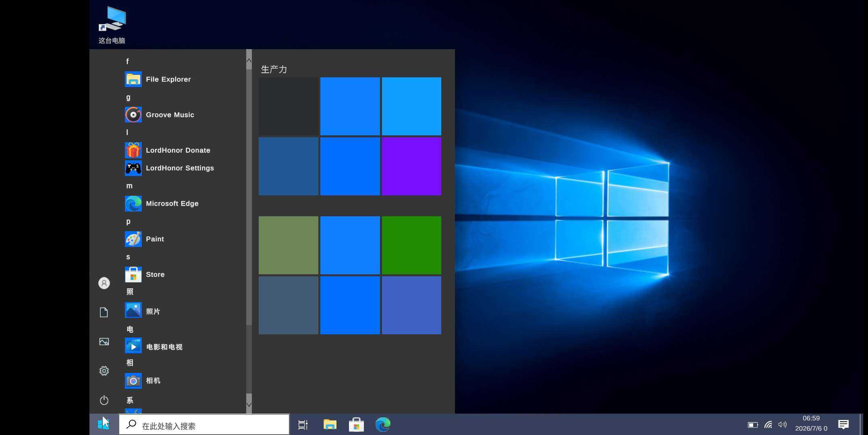Click the 系 group header
This screenshot has width=868, height=435.
pos(130,400)
